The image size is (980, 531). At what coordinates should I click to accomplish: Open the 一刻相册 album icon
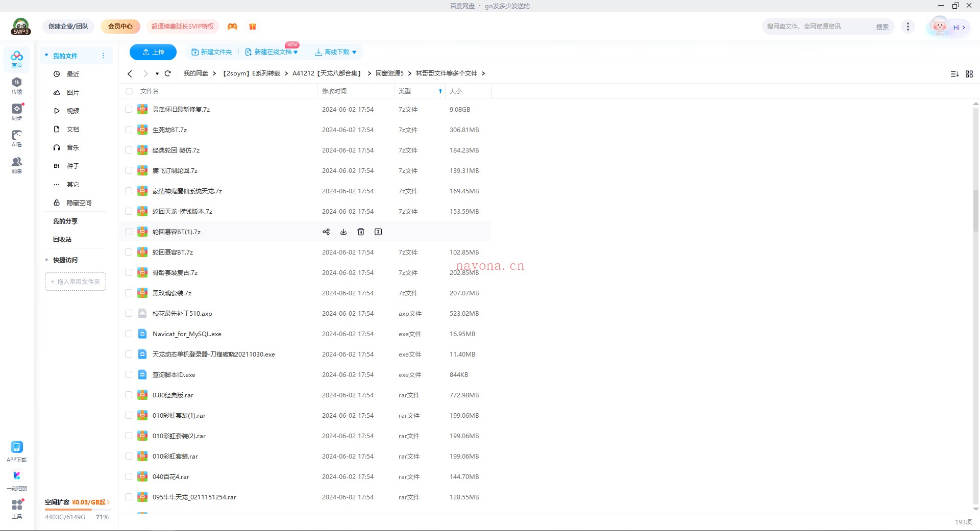click(17, 480)
